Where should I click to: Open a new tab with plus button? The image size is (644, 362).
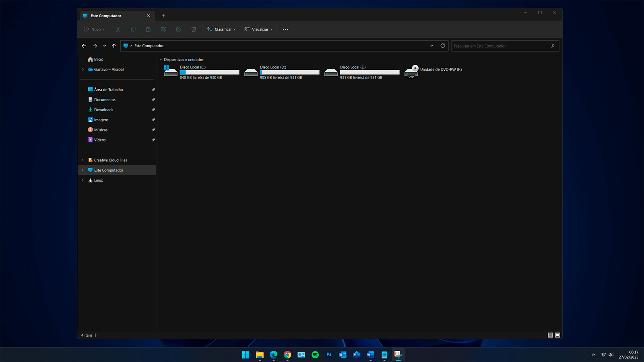pyautogui.click(x=163, y=16)
